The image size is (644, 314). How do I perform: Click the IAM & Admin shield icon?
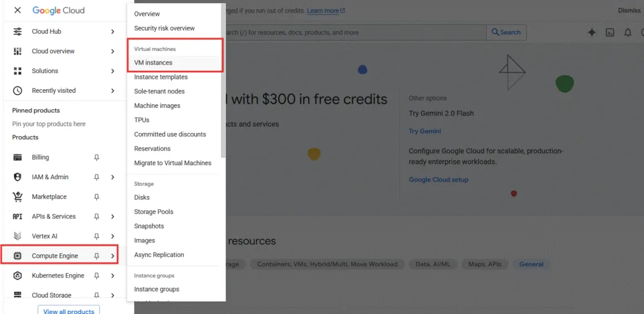(17, 177)
